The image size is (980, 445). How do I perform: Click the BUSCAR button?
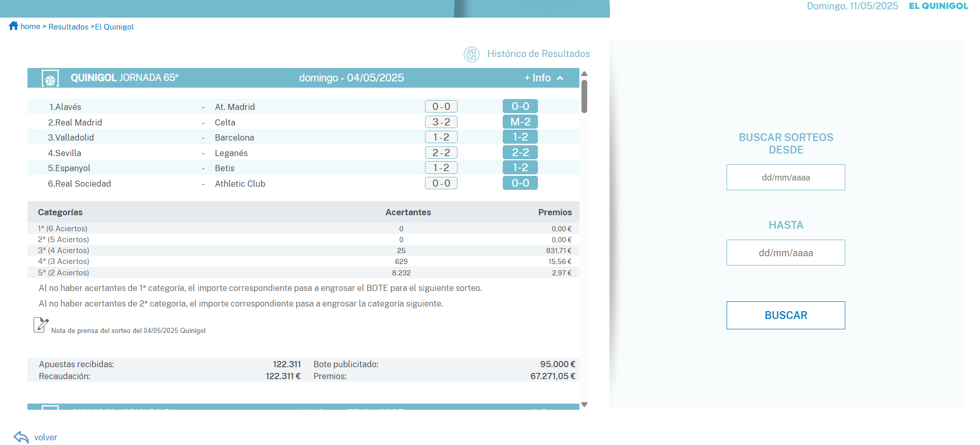(786, 315)
